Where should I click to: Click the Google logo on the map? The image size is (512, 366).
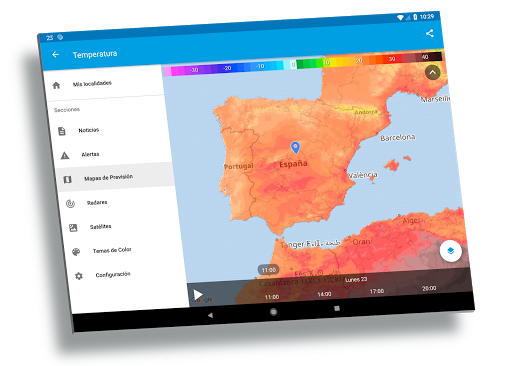202,300
